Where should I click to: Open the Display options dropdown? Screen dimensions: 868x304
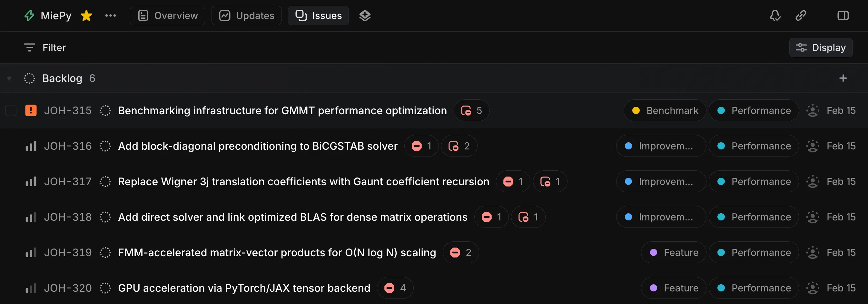click(821, 47)
